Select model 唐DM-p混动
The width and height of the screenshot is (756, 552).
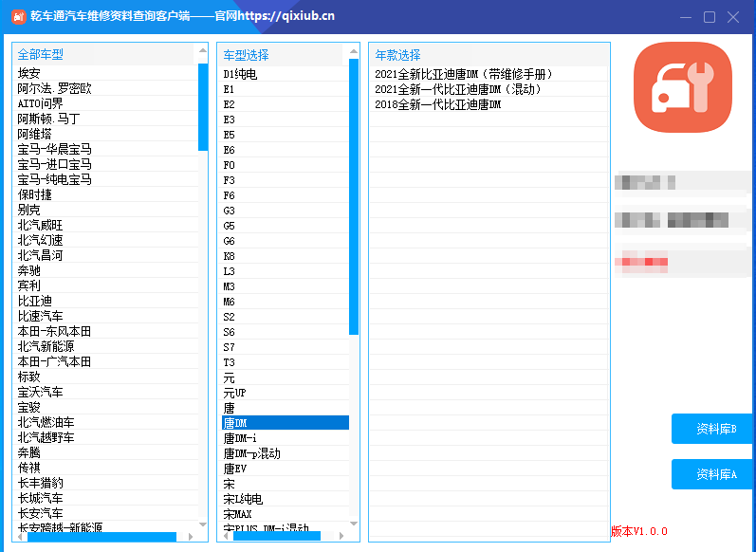click(x=285, y=453)
